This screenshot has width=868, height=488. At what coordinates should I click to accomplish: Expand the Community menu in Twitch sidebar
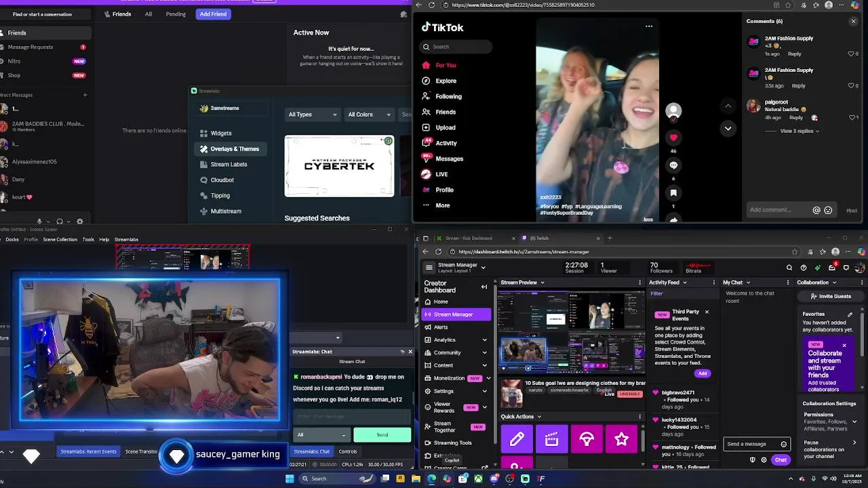[484, 353]
